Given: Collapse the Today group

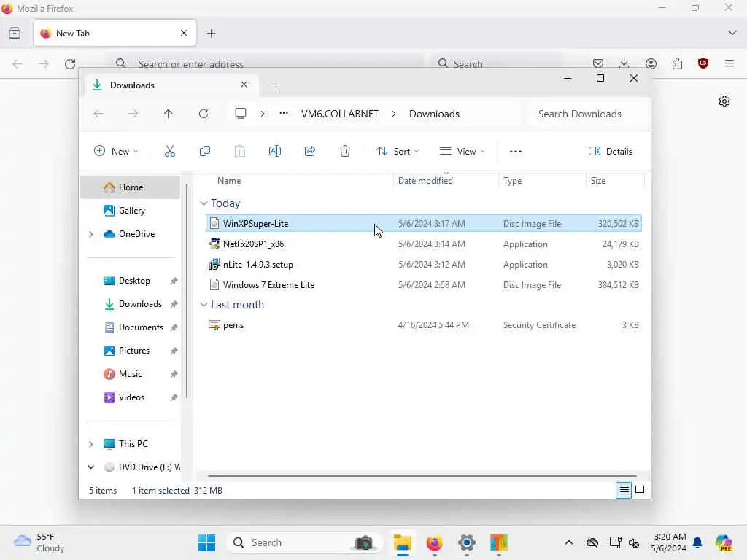Looking at the screenshot, I should pyautogui.click(x=204, y=203).
